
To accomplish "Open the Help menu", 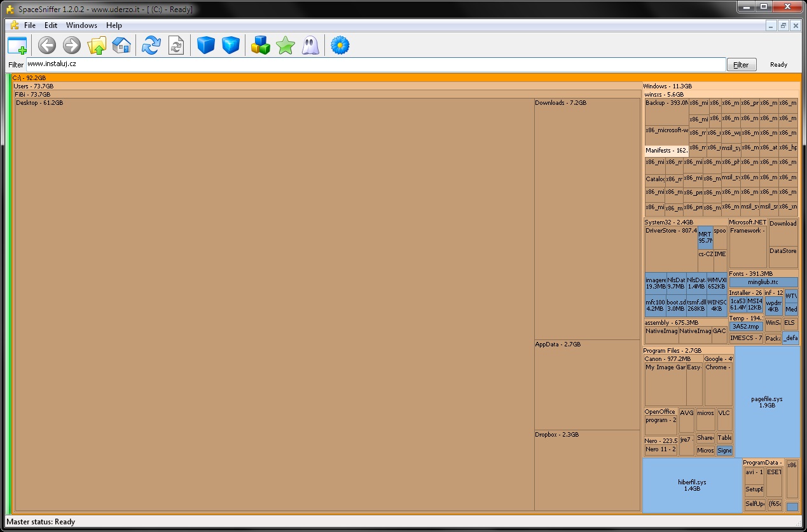I will (114, 25).
